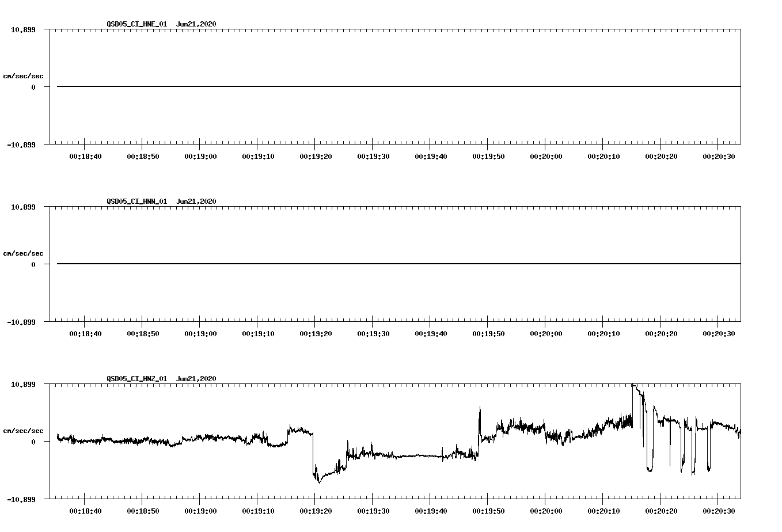Click the 10.899 upper limit on HNN plot
The image size is (782, 532).
[23, 207]
